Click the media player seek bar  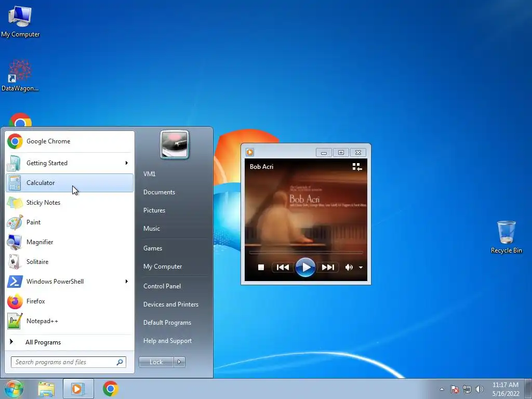click(x=305, y=253)
